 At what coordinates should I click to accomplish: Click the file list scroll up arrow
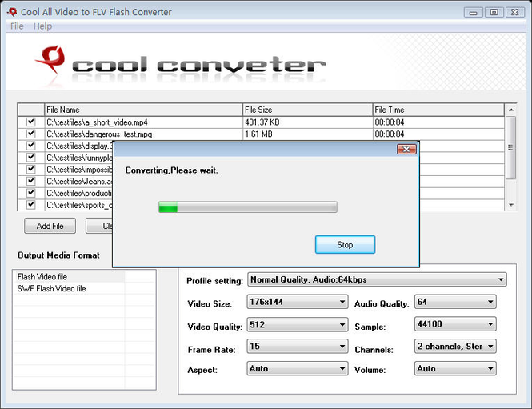click(x=511, y=110)
